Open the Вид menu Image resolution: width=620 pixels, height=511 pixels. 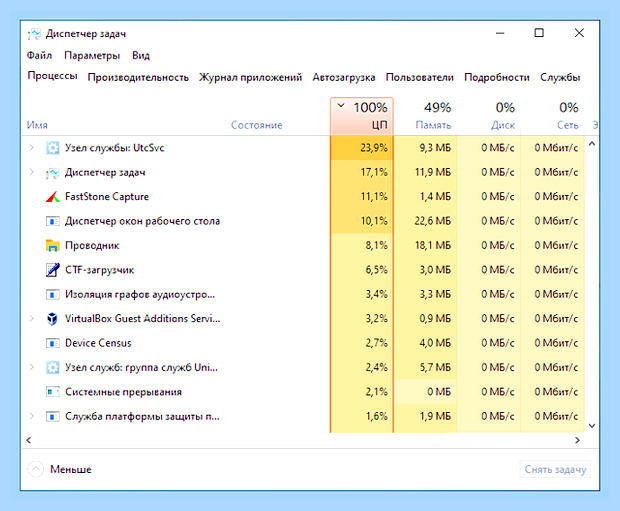coord(141,55)
